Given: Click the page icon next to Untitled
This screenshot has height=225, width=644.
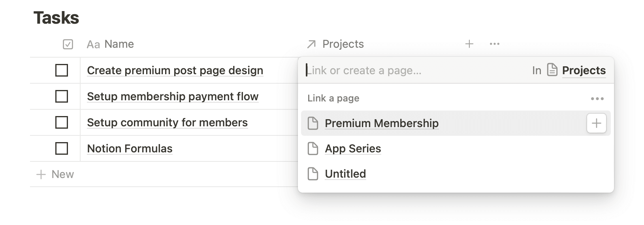Looking at the screenshot, I should click(x=313, y=174).
